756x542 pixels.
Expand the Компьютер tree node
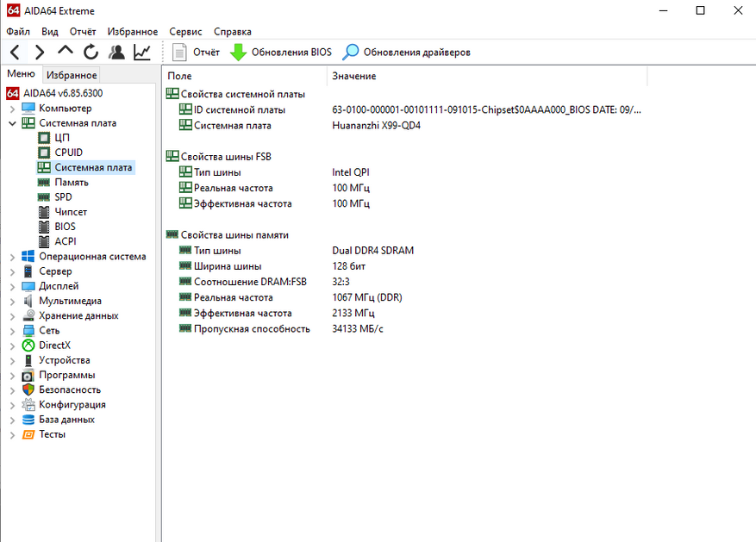(x=11, y=109)
